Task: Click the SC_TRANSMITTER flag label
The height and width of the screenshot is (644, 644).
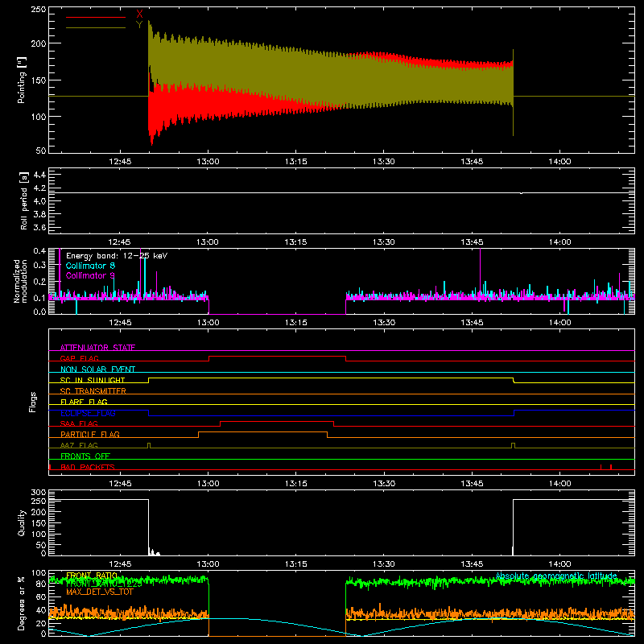Action: (93, 391)
